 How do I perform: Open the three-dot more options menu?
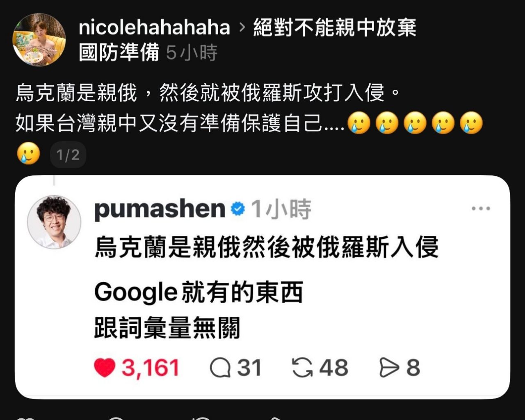click(481, 209)
